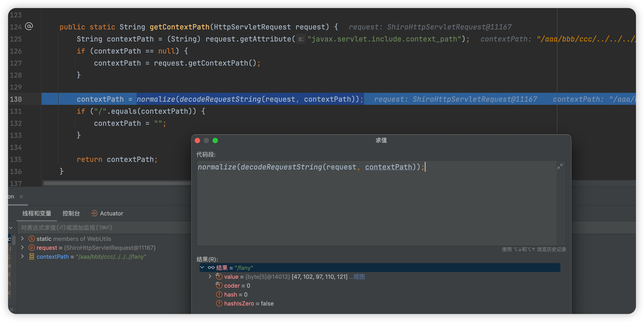Collapse the expression editor using the corner arrows icon

click(560, 166)
